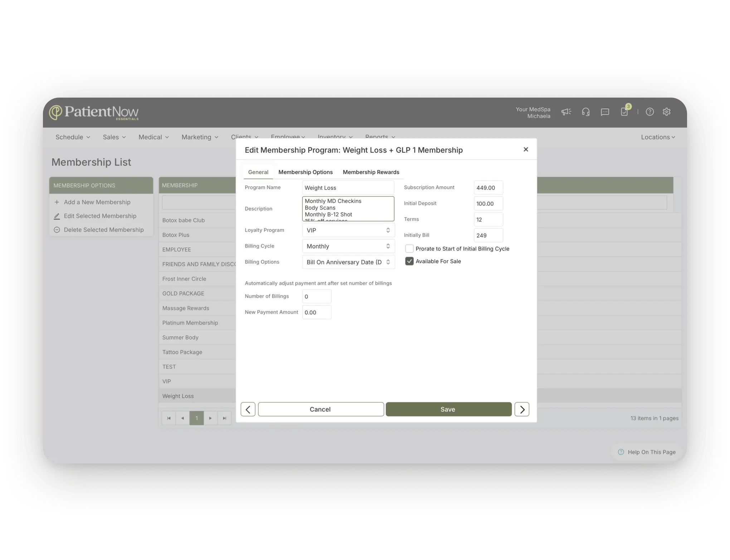Click the membership list search filter field
The width and height of the screenshot is (730, 560).
pyautogui.click(x=199, y=202)
